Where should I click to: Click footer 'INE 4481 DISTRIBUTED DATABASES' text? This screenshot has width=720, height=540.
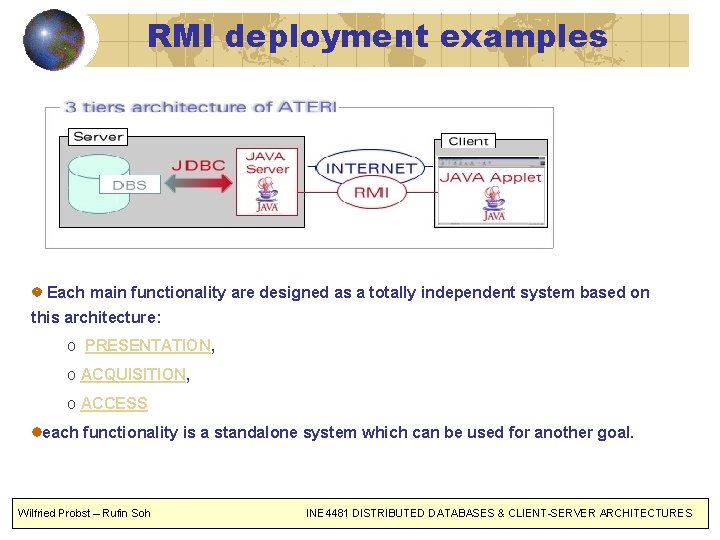coord(499,513)
